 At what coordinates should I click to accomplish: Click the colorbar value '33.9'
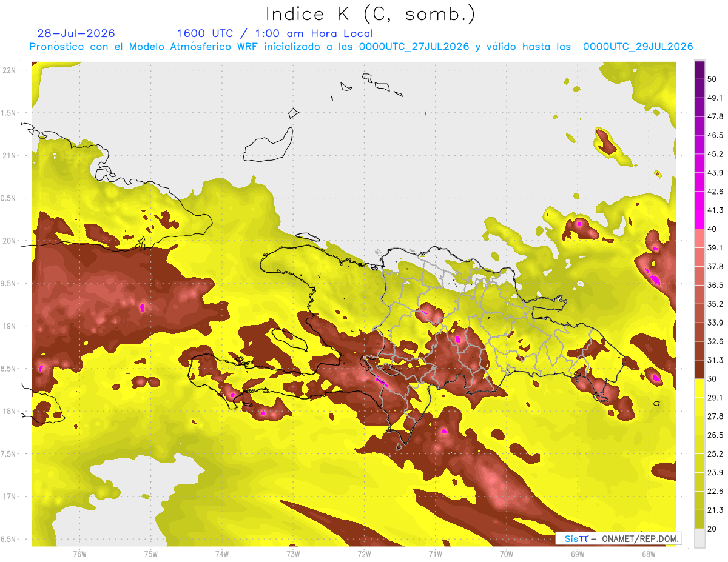[x=715, y=323]
